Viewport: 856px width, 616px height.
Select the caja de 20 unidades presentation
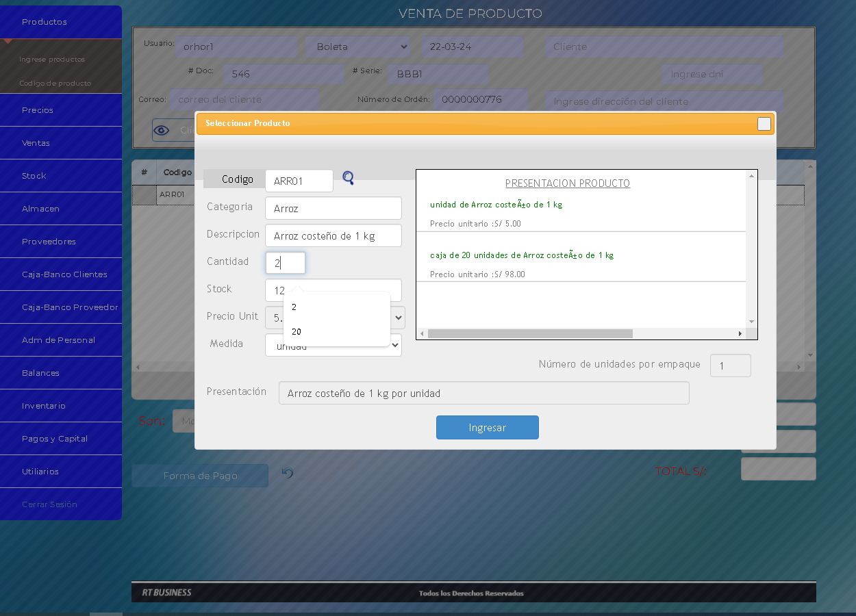pyautogui.click(x=521, y=255)
